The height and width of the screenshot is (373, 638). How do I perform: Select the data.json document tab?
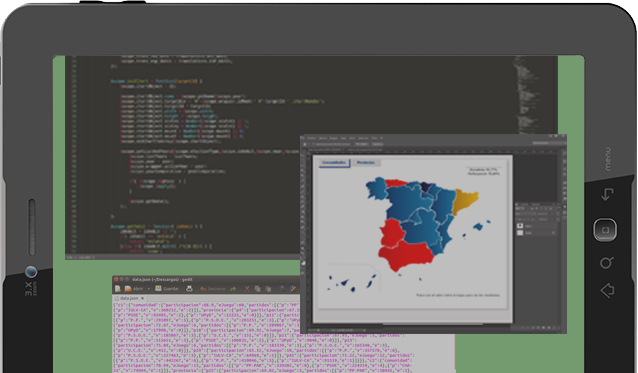(x=129, y=298)
